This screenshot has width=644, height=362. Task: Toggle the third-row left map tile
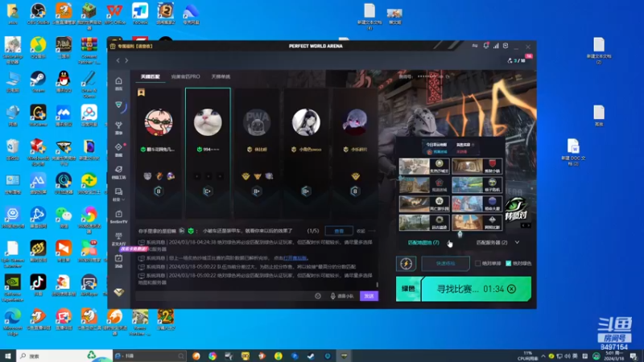click(424, 204)
